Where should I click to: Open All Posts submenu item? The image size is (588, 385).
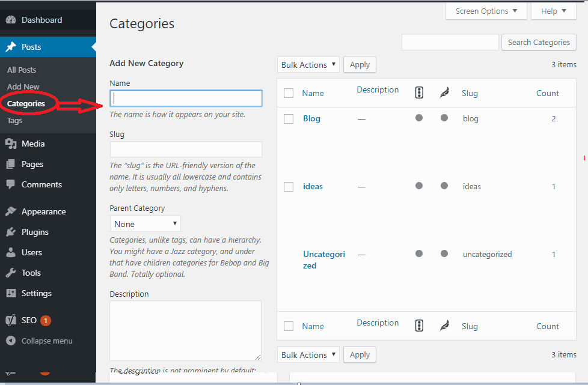coord(22,70)
